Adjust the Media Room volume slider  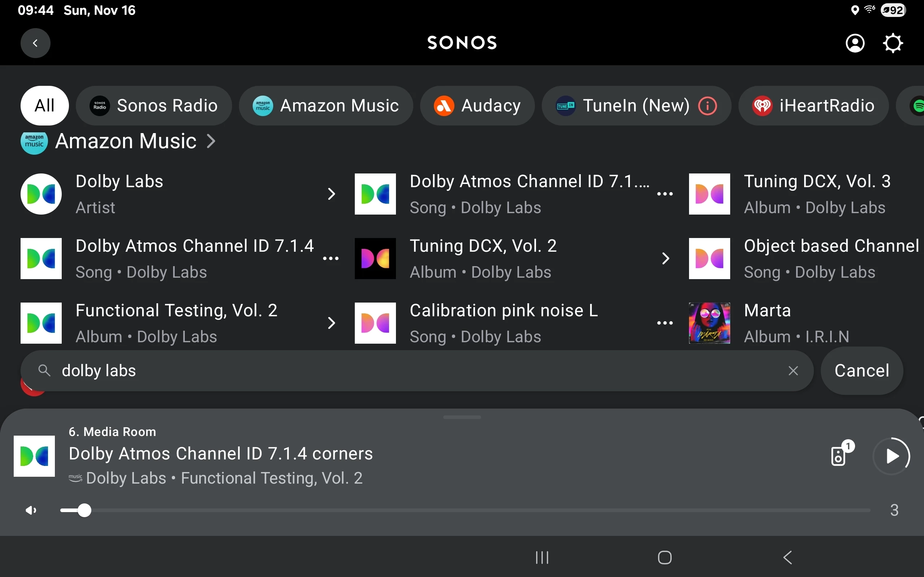pos(84,510)
